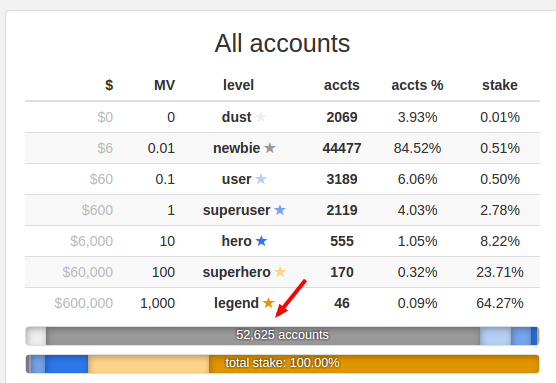The height and width of the screenshot is (383, 556).
Task: Click the blue hero segment of stake bar
Action: (x=66, y=364)
